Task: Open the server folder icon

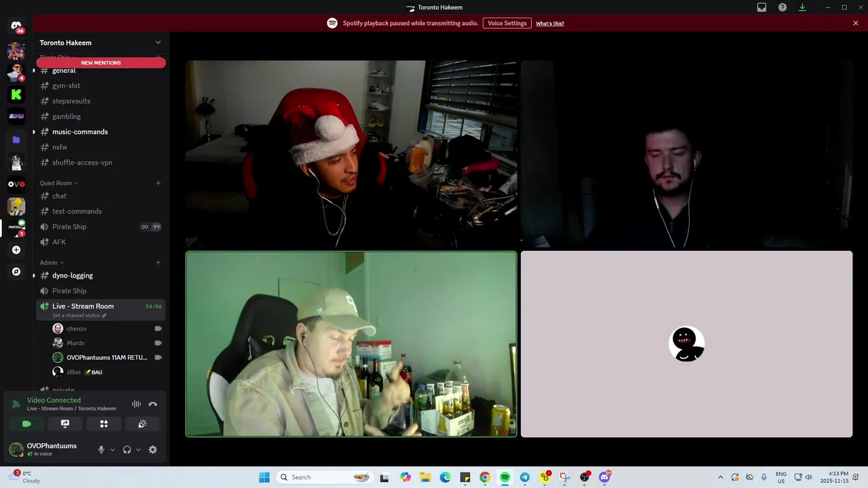Action: pos(16,140)
